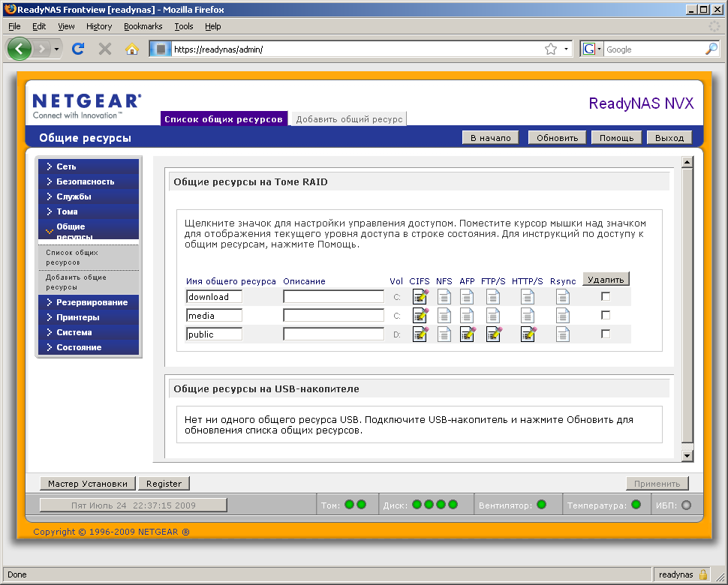The image size is (728, 585).
Task: Reload page with Firefox refresh icon
Action: [x=78, y=49]
